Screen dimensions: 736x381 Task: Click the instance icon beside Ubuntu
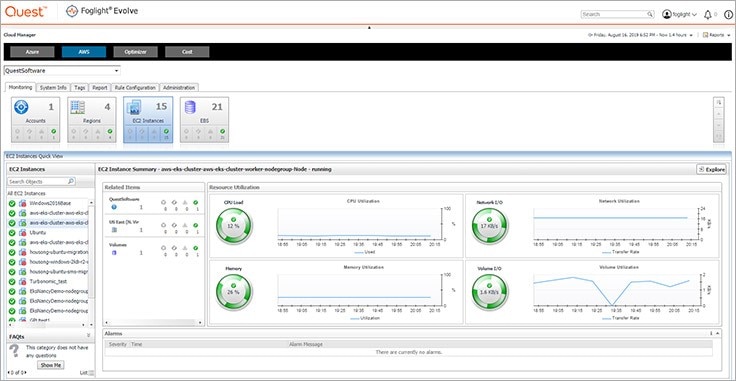(22, 232)
